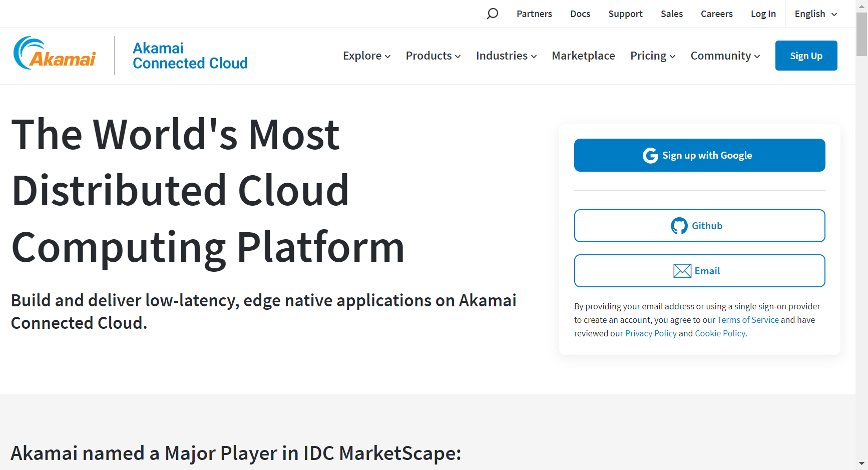Image resolution: width=868 pixels, height=470 pixels.
Task: Click Akamai Connected Cloud title link
Action: pyautogui.click(x=190, y=56)
